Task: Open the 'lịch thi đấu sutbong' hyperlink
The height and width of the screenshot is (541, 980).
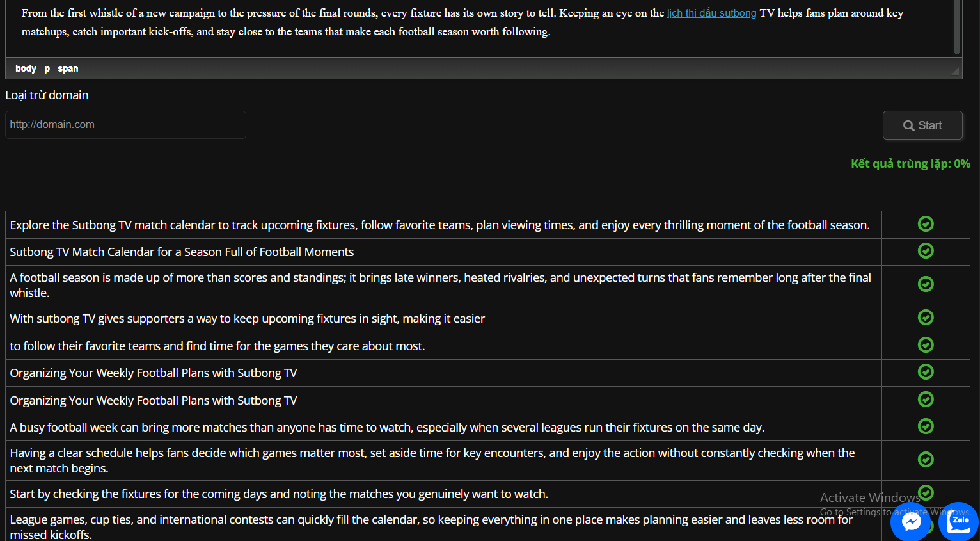Action: (x=711, y=13)
